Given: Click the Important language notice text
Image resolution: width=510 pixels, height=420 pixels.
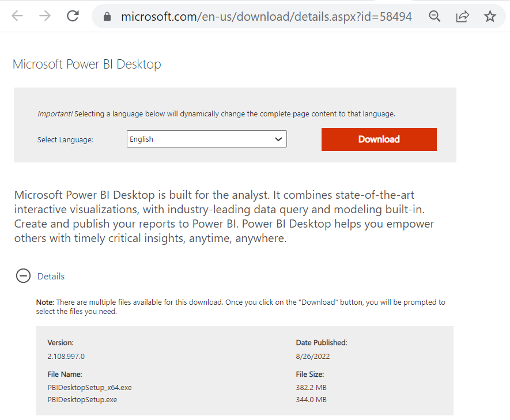Looking at the screenshot, I should (x=216, y=113).
